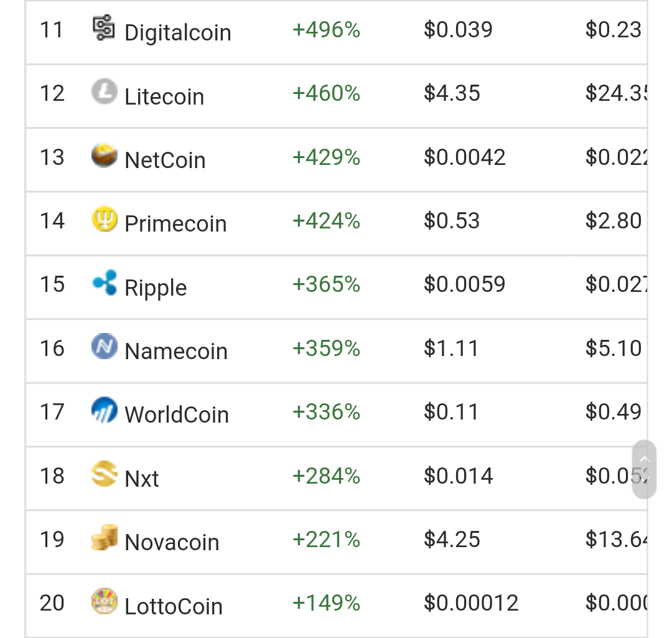Click the scroll-to-top handle on right edge
672x638 pixels.
tap(644, 469)
